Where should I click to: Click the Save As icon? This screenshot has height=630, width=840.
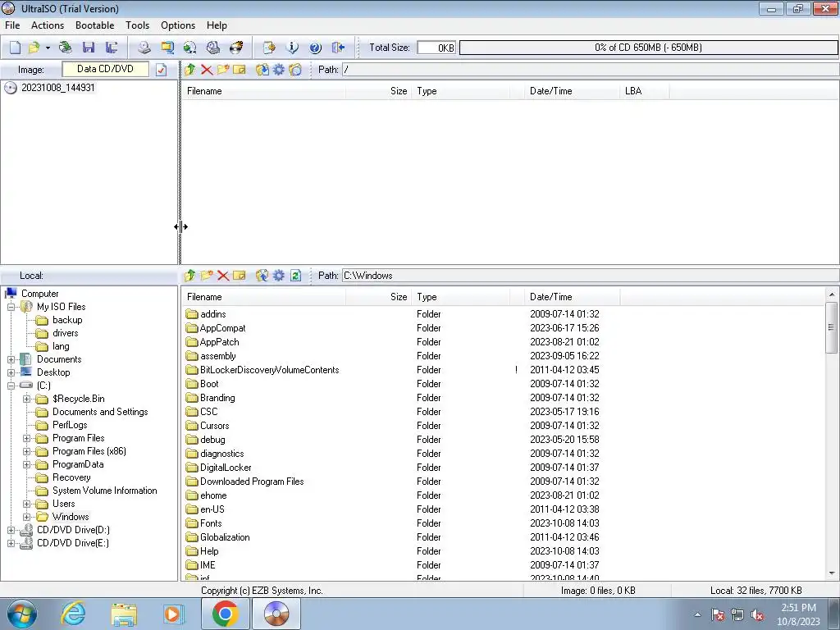coord(111,48)
